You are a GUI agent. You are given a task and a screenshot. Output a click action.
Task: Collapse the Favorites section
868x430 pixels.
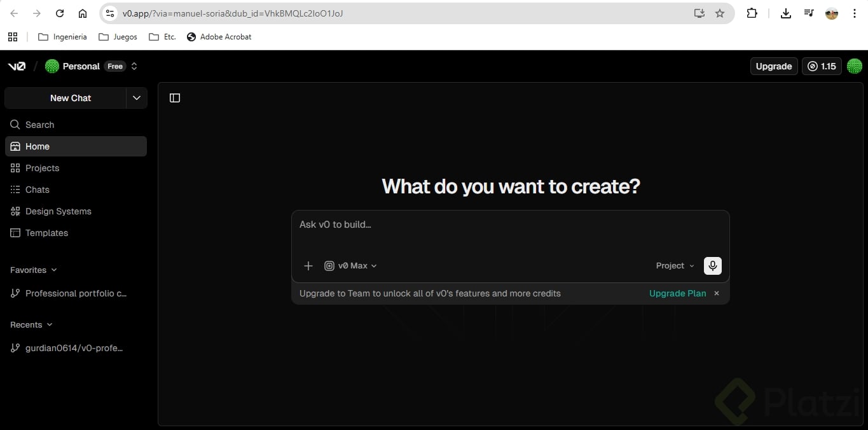34,270
